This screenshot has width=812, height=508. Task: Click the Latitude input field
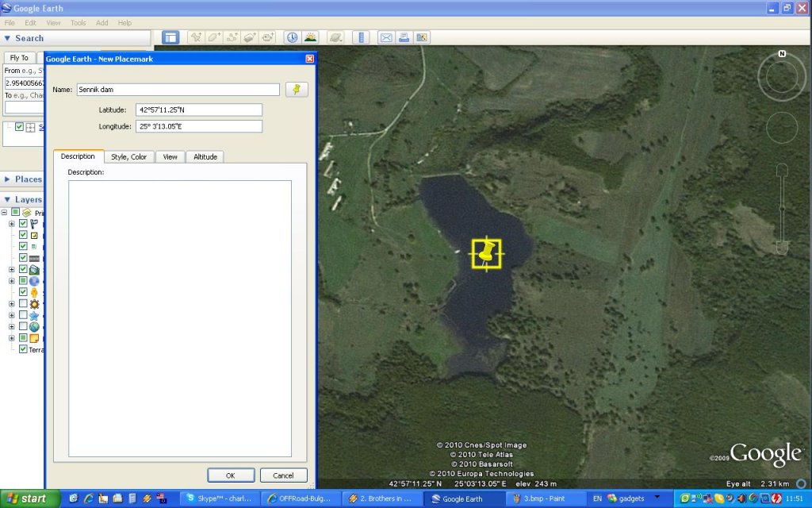(x=198, y=110)
